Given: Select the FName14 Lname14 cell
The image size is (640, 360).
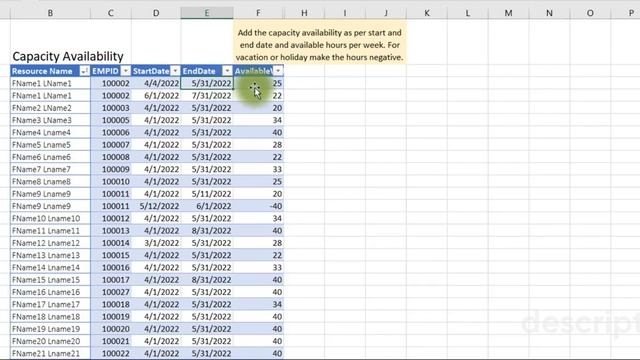Looking at the screenshot, I should pyautogui.click(x=50, y=267).
